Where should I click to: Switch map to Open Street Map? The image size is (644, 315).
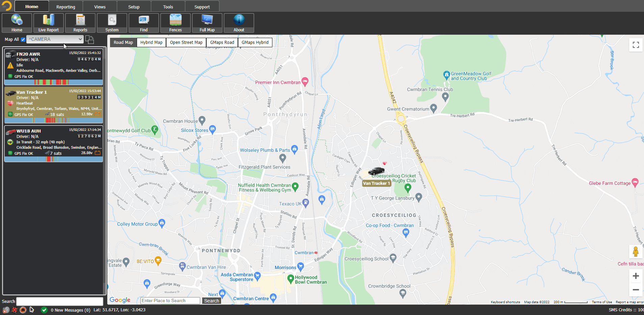(x=186, y=42)
